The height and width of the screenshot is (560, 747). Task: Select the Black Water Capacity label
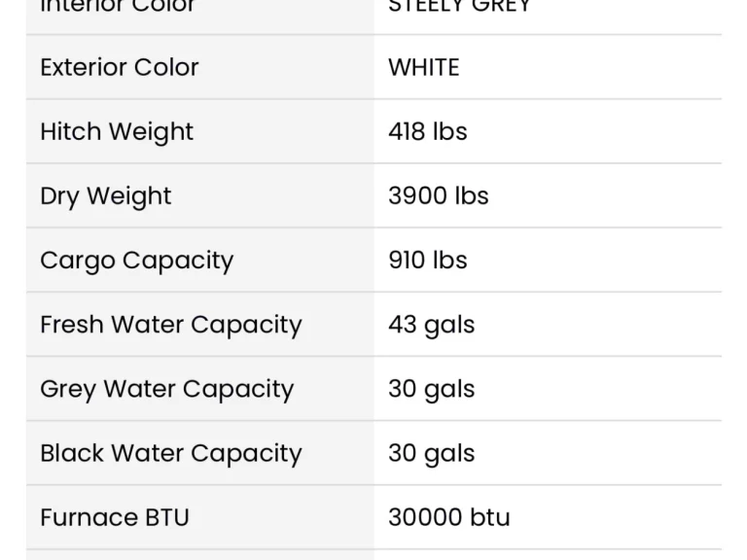pos(171,453)
